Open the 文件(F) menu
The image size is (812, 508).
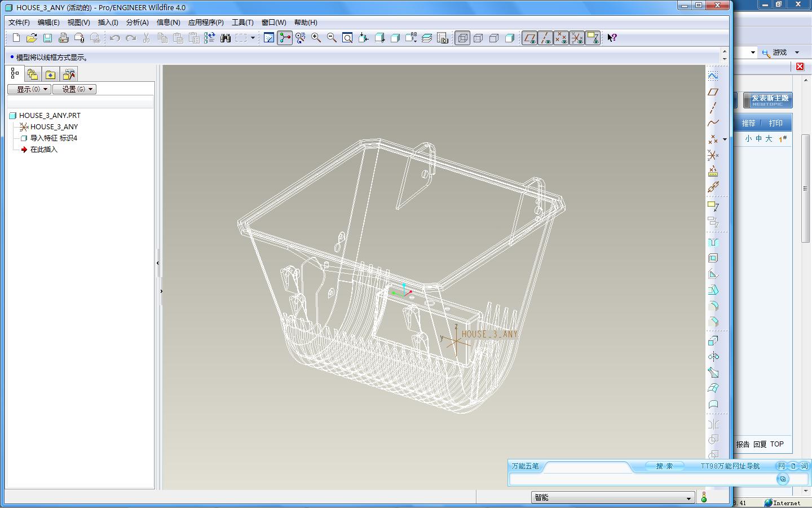19,23
